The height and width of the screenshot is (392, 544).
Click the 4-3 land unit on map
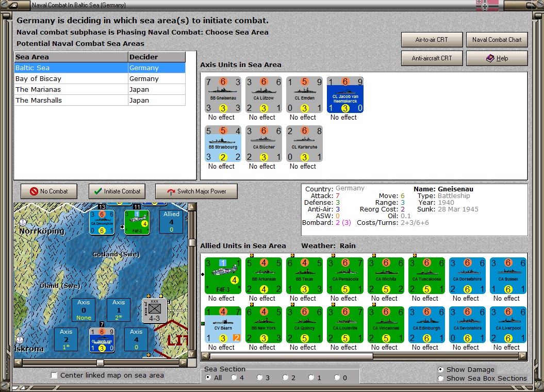(154, 311)
